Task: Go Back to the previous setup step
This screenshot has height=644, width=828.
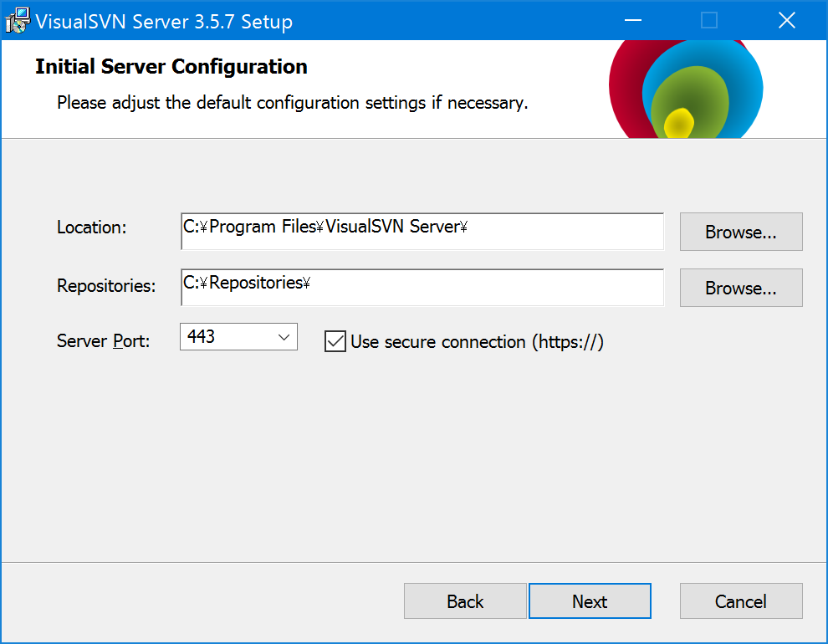Action: tap(465, 601)
